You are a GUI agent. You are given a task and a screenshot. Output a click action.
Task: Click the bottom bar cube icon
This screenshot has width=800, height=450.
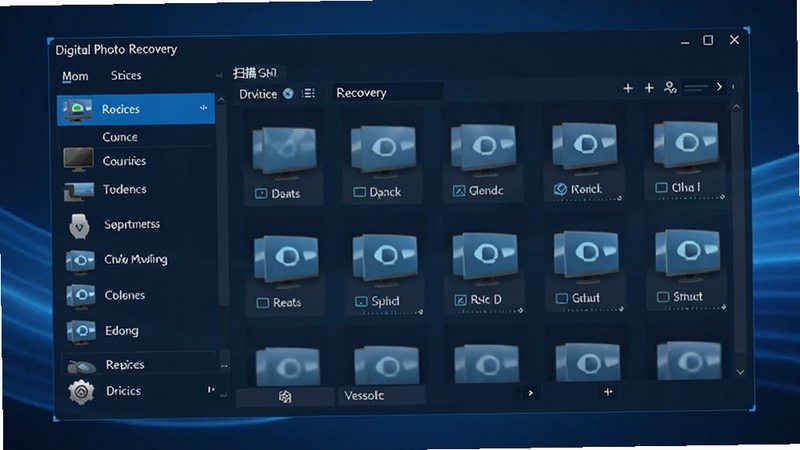tap(285, 396)
